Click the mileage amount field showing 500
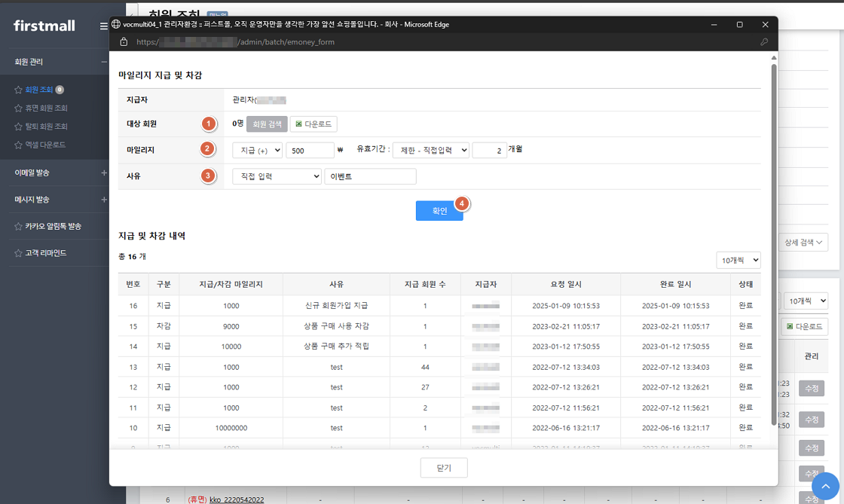844x504 pixels. coord(310,151)
